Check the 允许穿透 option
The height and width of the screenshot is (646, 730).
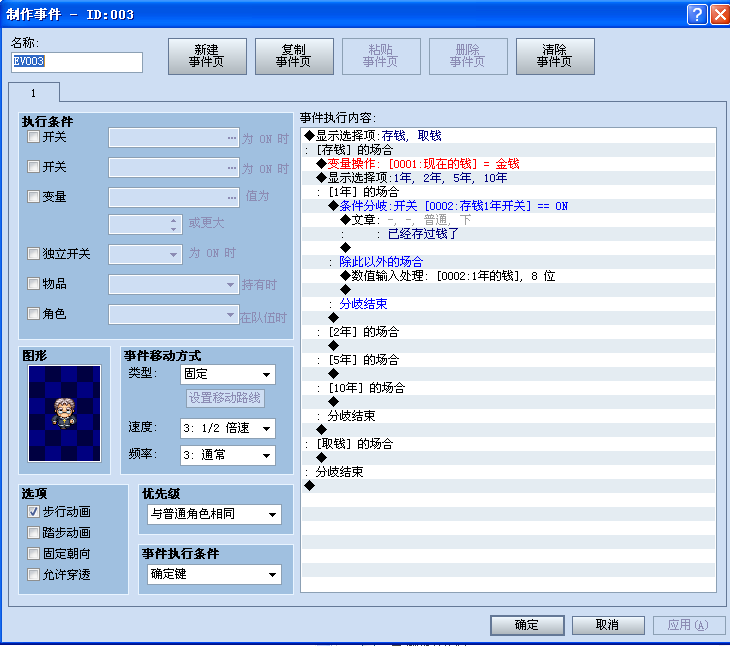(x=33, y=574)
